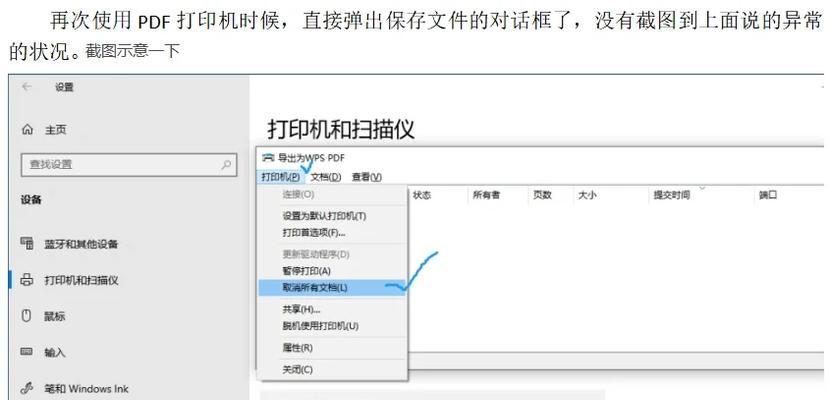Choose 关闭(C) menu entry
Image resolution: width=830 pixels, height=400 pixels.
click(x=297, y=369)
